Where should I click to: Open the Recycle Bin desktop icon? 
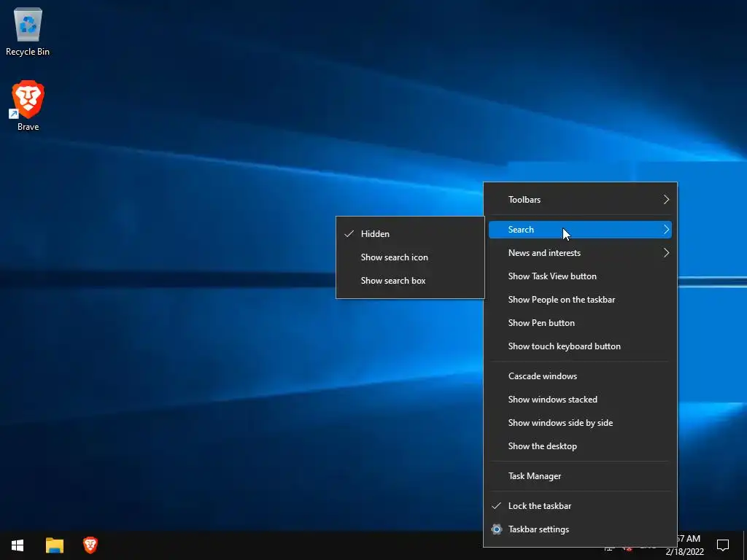(x=28, y=32)
